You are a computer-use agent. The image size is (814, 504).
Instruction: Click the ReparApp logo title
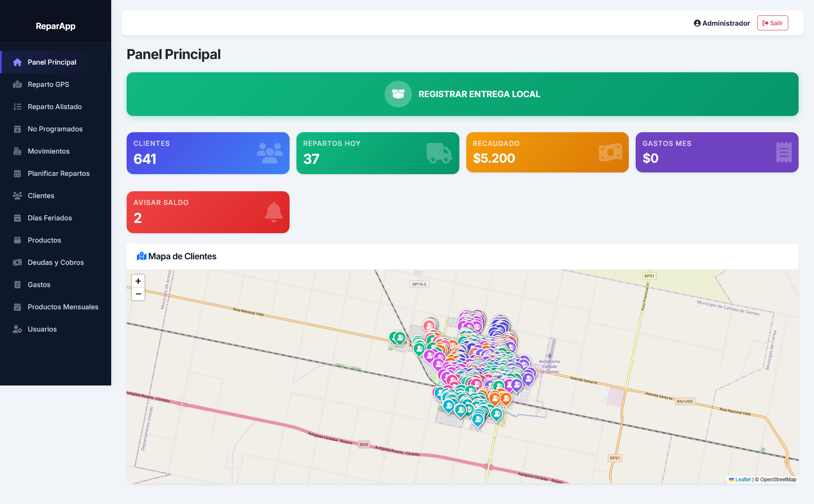56,26
